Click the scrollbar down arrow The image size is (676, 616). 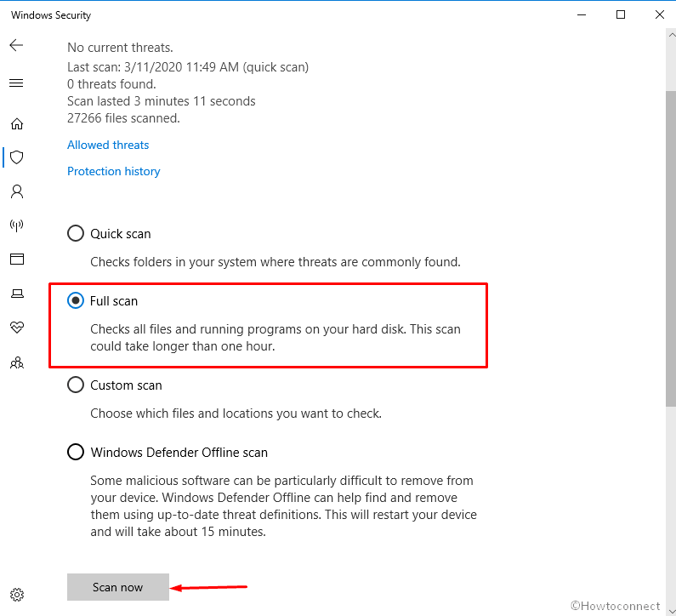coord(671,610)
